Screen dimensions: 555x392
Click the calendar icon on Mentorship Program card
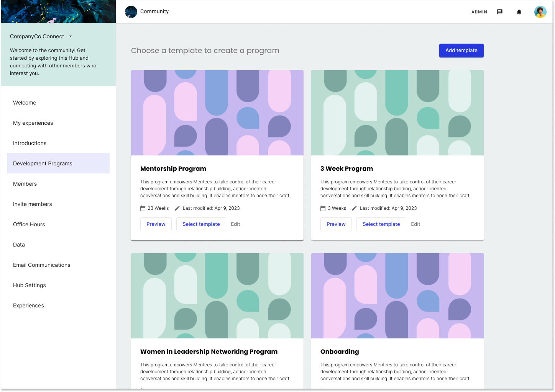pos(142,208)
